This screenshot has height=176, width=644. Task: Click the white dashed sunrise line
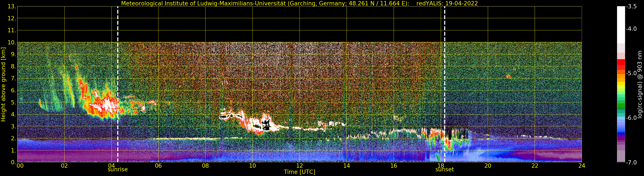pyautogui.click(x=118, y=84)
